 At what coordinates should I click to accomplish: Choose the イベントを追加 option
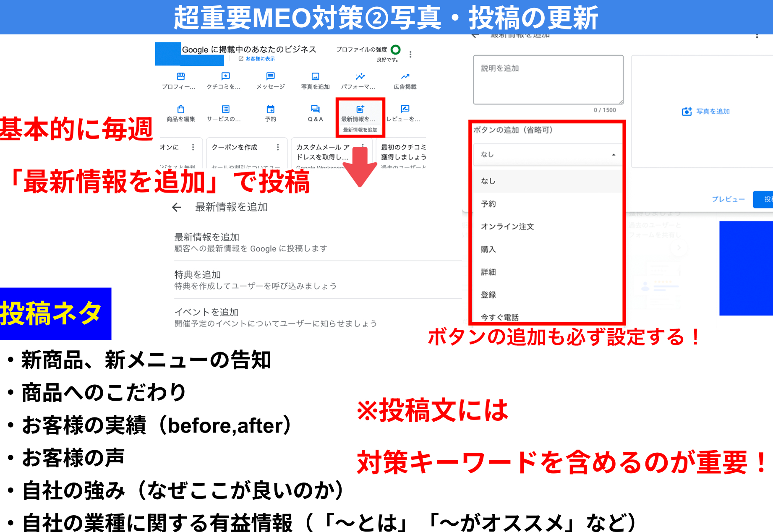tap(318, 318)
